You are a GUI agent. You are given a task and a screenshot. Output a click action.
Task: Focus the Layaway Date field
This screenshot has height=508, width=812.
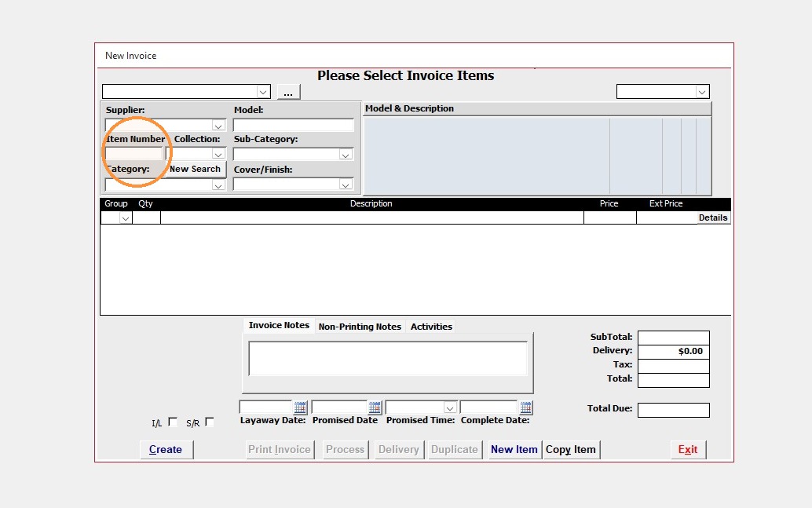click(266, 407)
